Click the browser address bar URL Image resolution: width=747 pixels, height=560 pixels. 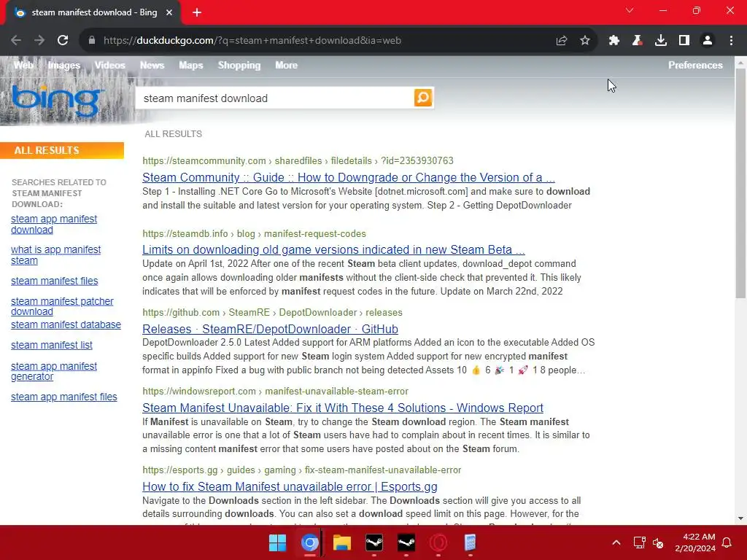252,41
